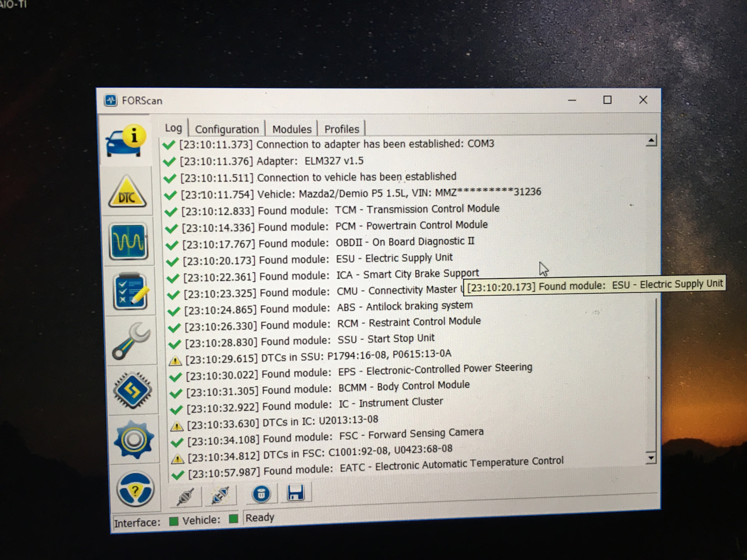Open the chip configuration and programming section
This screenshot has height=560, width=747.
[x=133, y=390]
